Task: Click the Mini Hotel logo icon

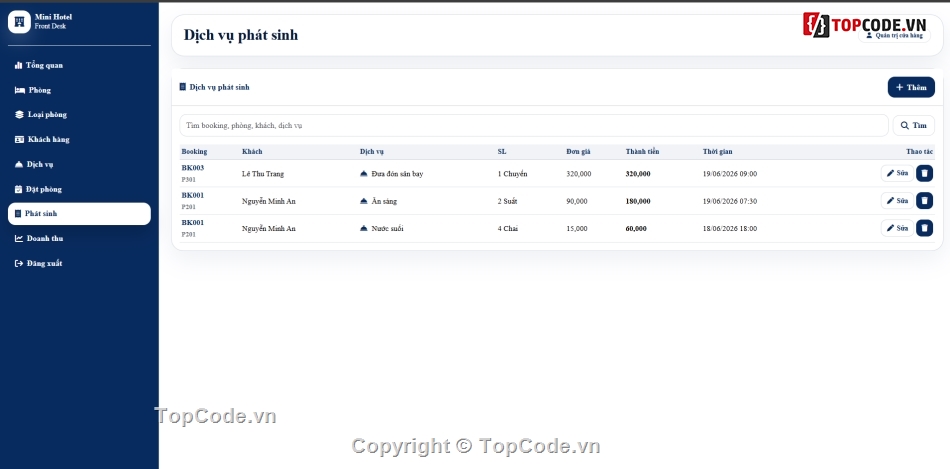Action: click(x=19, y=22)
